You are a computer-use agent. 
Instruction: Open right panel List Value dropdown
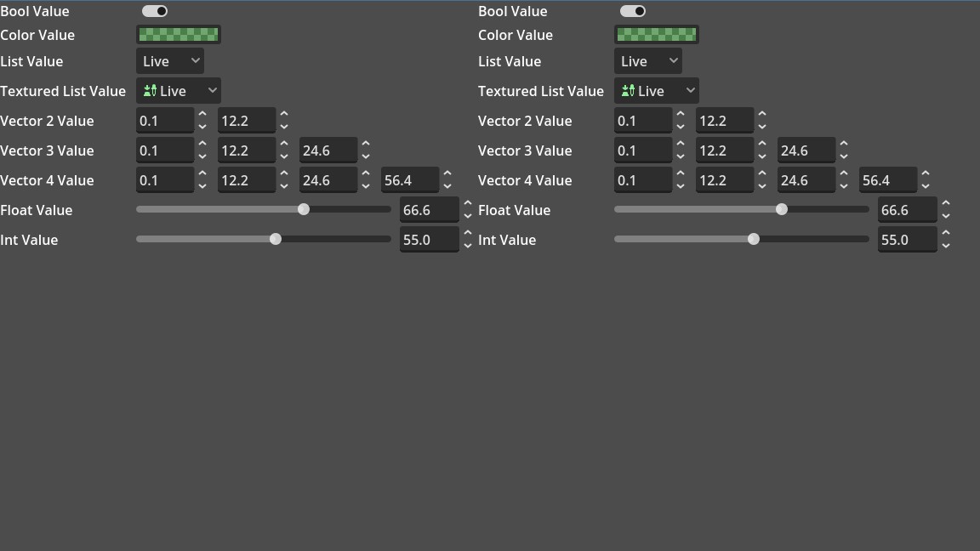click(648, 61)
